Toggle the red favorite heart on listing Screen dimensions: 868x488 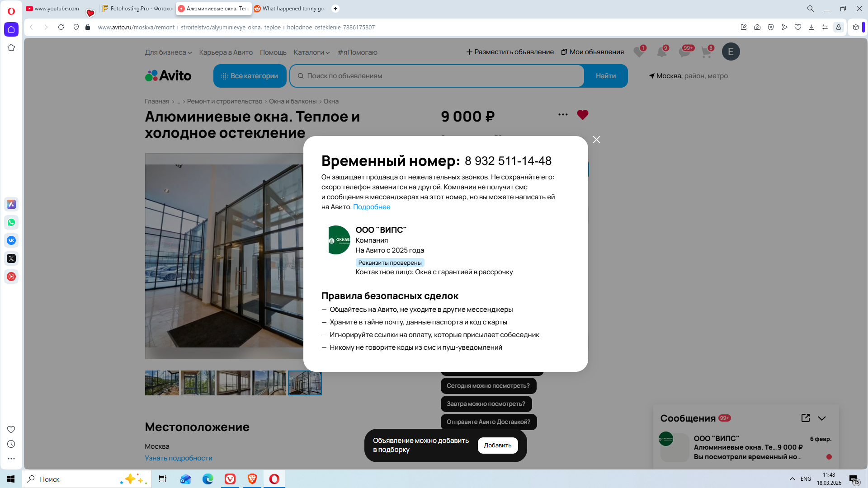582,115
